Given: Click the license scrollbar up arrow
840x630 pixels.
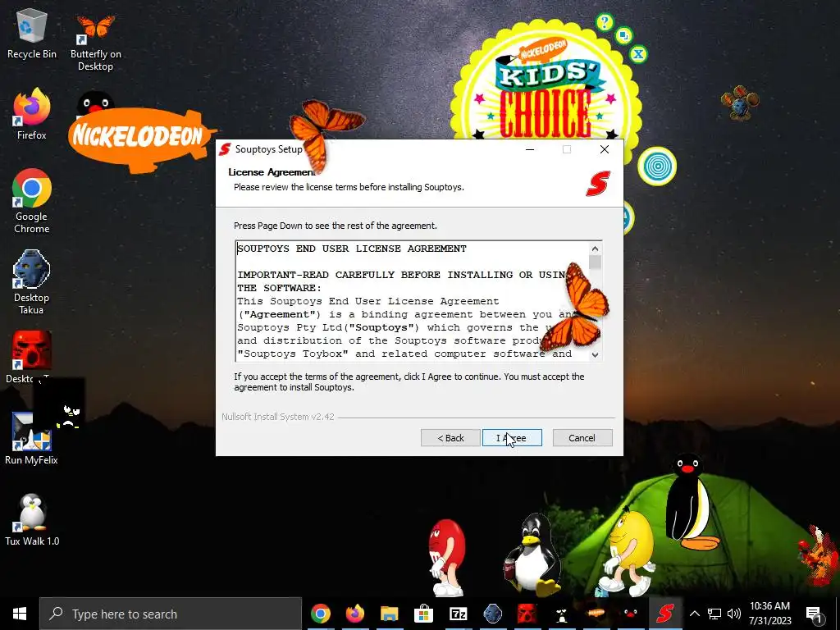Looking at the screenshot, I should [595, 249].
